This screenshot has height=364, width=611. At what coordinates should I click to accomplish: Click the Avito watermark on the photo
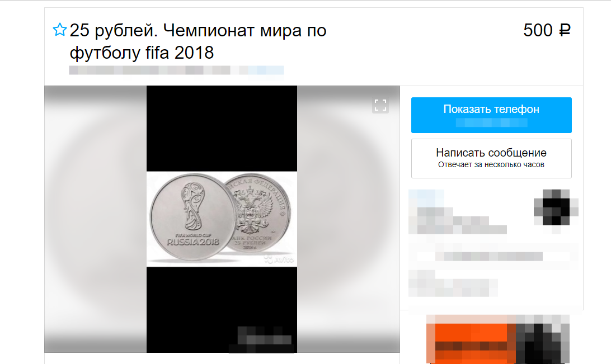279,259
